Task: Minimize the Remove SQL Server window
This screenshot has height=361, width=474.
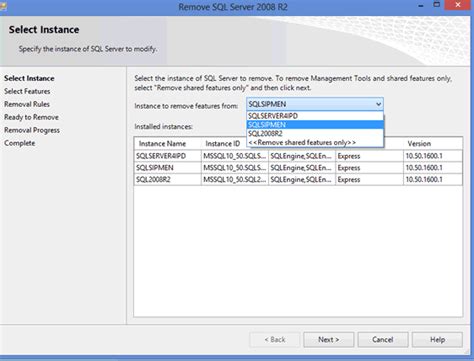Action: pos(421,6)
